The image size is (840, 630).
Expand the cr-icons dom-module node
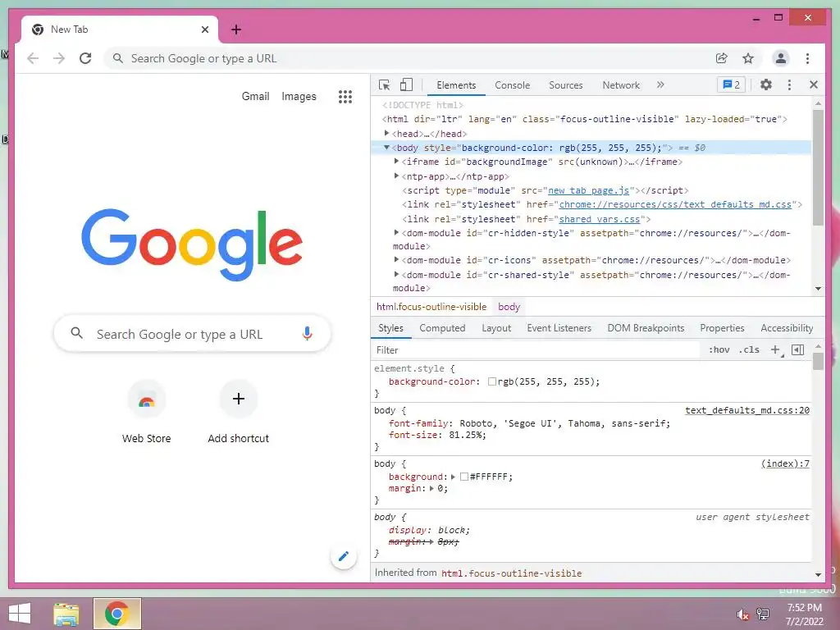click(396, 259)
